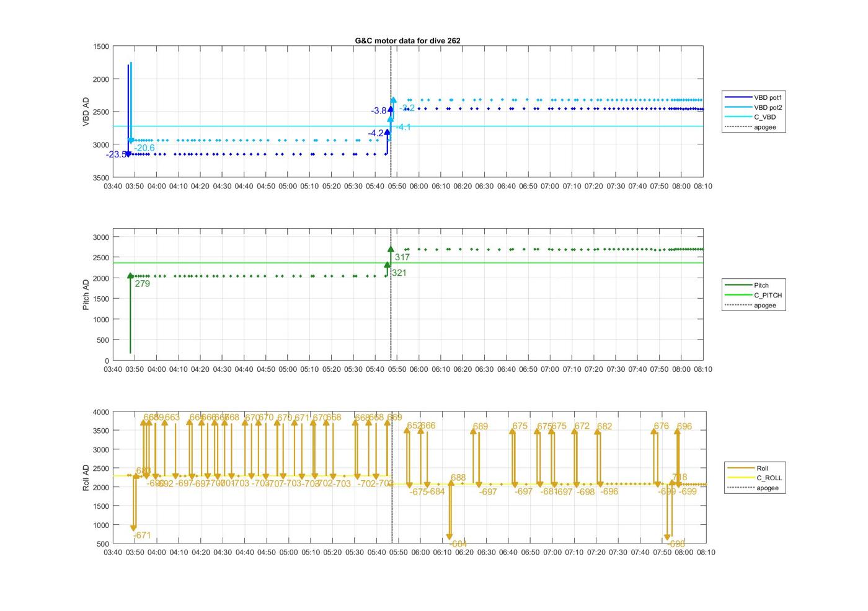Click the '321' label on pitch plot
The image size is (868, 611).
pyautogui.click(x=399, y=273)
